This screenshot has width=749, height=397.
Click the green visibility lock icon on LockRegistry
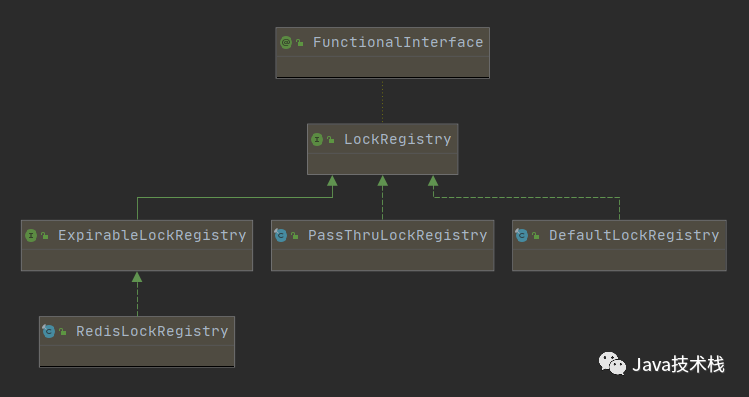[331, 140]
